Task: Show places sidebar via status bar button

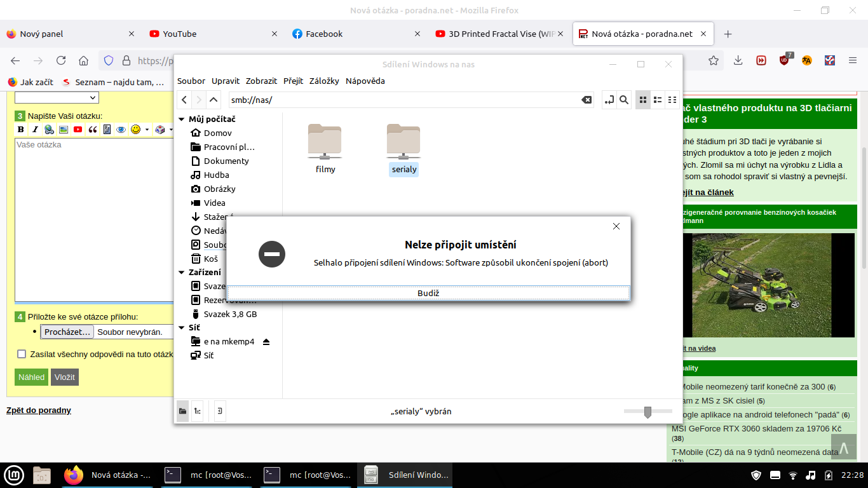Action: click(183, 411)
